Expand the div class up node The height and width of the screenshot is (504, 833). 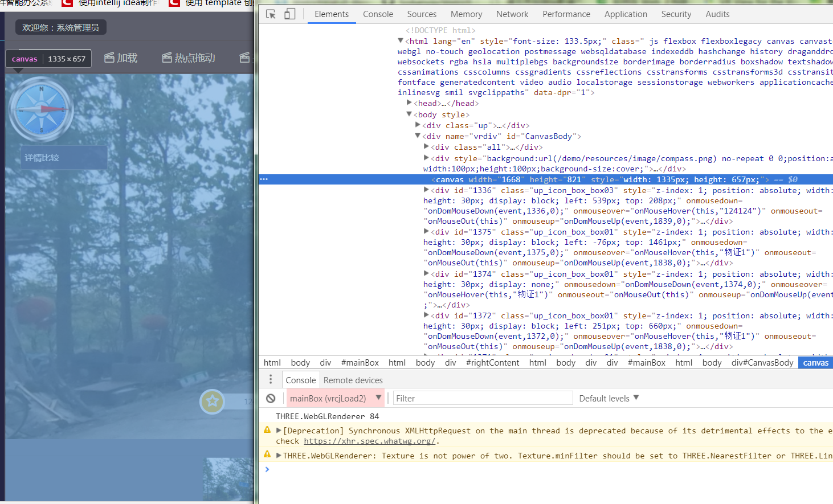[x=418, y=125]
